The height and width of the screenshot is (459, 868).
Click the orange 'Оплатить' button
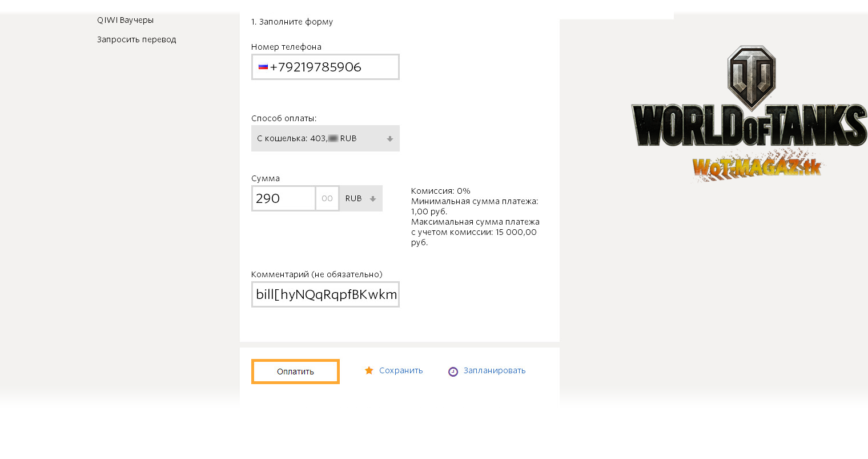[295, 372]
